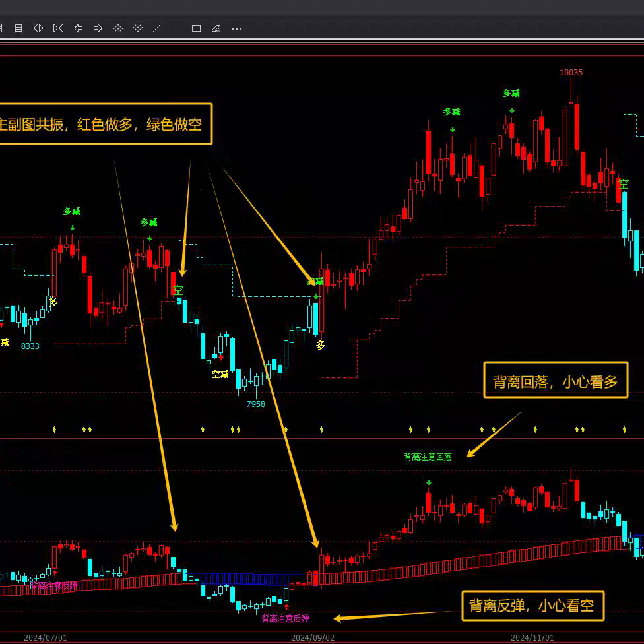Click the date label 2024/11/01

(x=532, y=637)
